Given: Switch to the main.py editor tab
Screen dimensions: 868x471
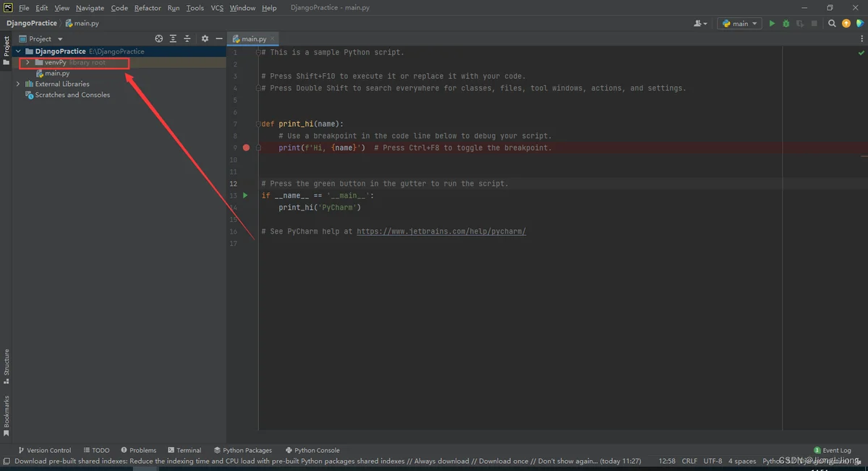Looking at the screenshot, I should (x=252, y=39).
